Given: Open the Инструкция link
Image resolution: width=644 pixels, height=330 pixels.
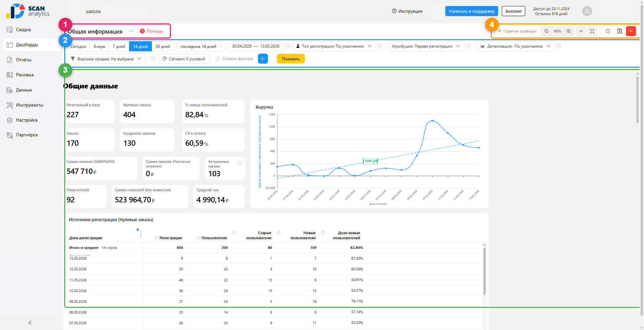Looking at the screenshot, I should pos(407,11).
